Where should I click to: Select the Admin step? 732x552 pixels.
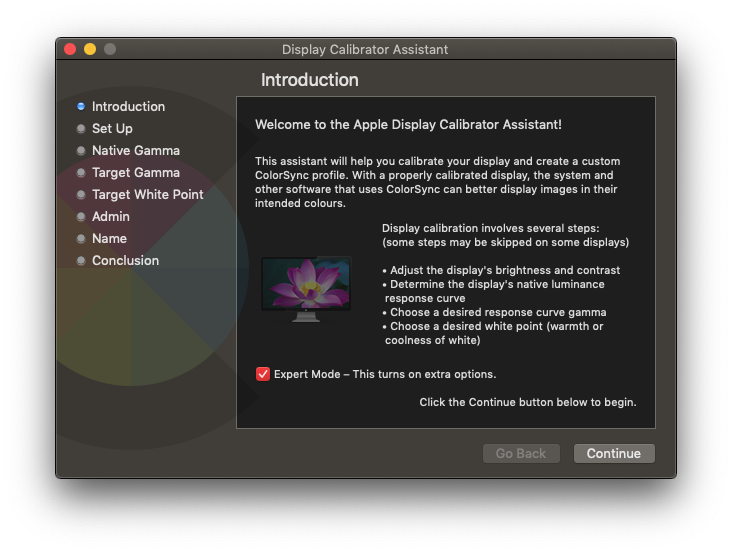pyautogui.click(x=111, y=216)
